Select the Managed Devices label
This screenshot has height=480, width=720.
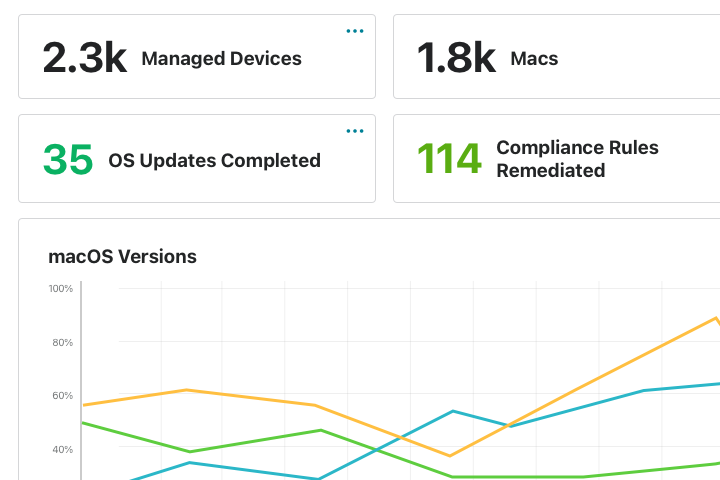(x=221, y=59)
